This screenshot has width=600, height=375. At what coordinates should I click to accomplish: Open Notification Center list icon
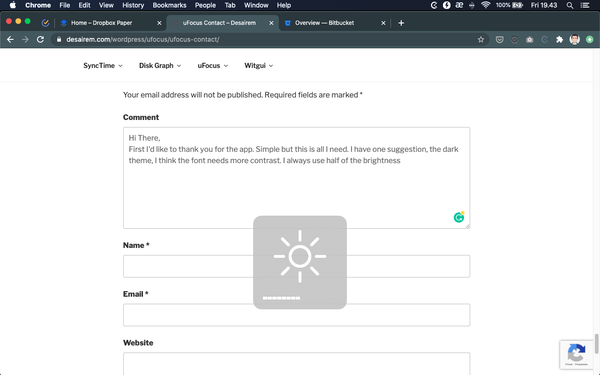585,5
